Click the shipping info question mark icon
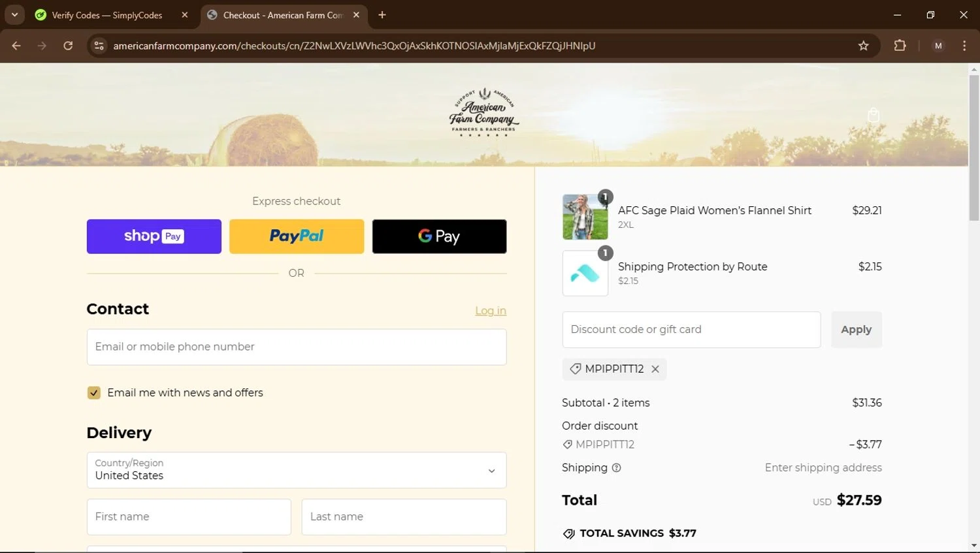This screenshot has height=553, width=980. 616,467
